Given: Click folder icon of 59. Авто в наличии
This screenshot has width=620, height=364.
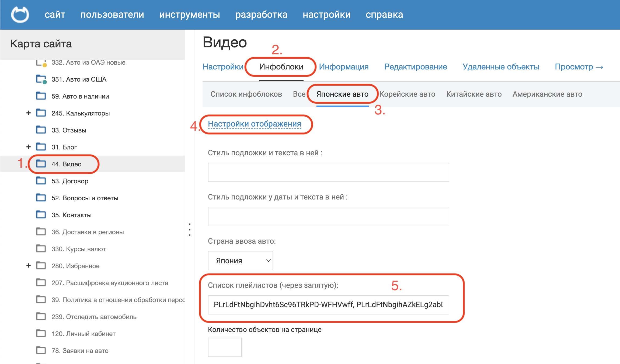Looking at the screenshot, I should click(x=41, y=96).
